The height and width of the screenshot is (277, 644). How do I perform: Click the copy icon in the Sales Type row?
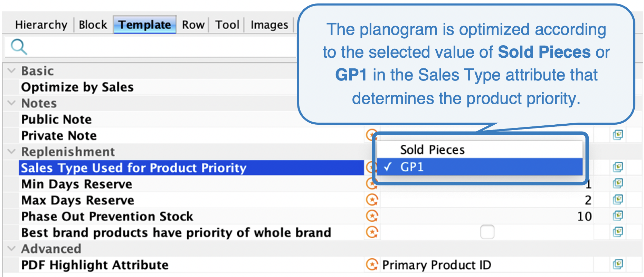(x=618, y=167)
